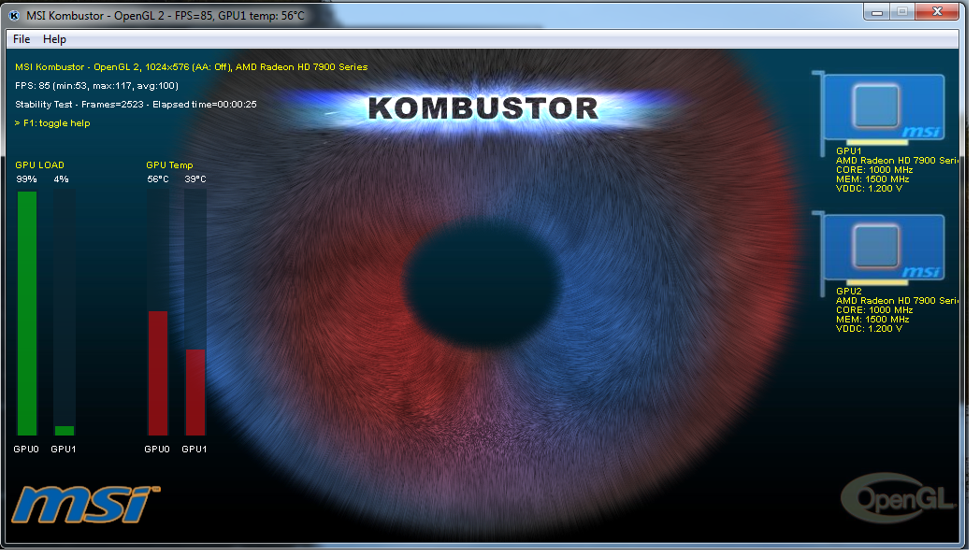Click 'CORE: 1000 MHz' under GPU1
The height and width of the screenshot is (557, 980).
874,170
